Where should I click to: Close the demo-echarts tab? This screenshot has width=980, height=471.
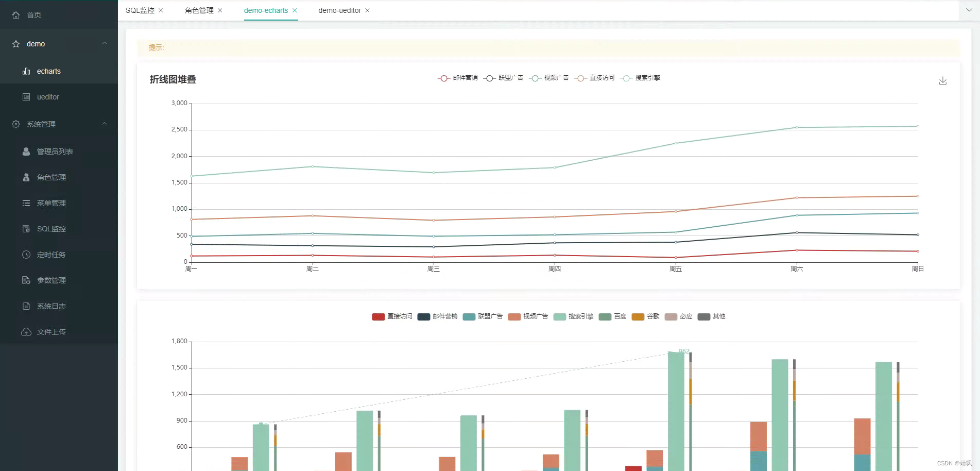coord(295,10)
